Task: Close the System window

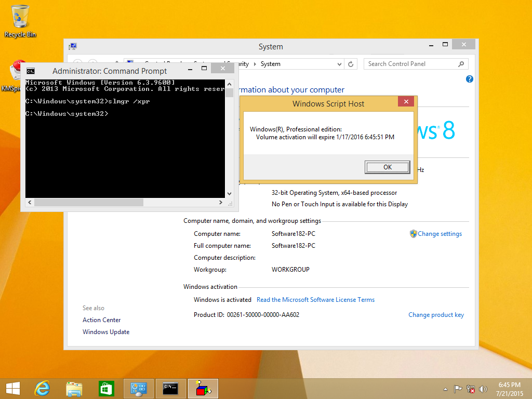Action: coord(463,45)
